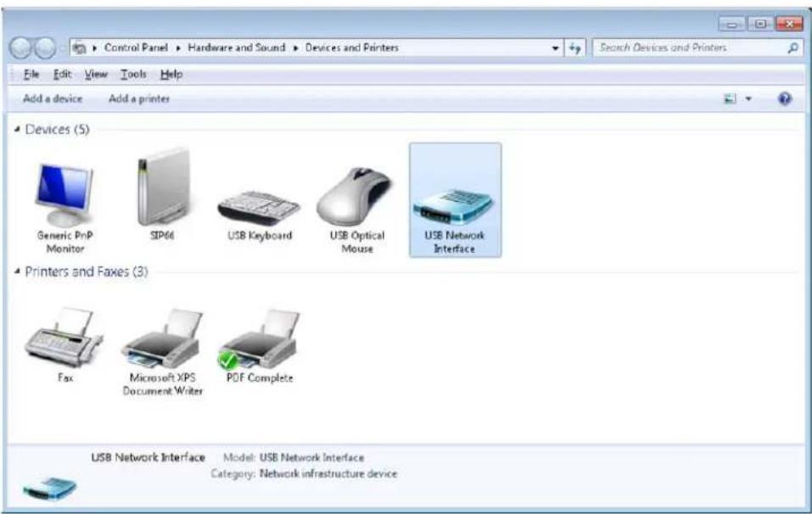Click the USB Optical Mouse label

pyautogui.click(x=357, y=242)
